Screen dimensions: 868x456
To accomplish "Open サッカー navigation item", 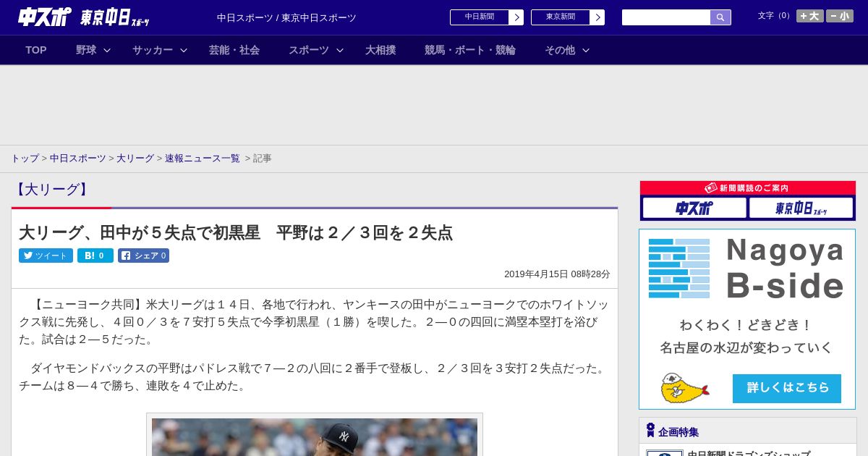I will click(153, 50).
